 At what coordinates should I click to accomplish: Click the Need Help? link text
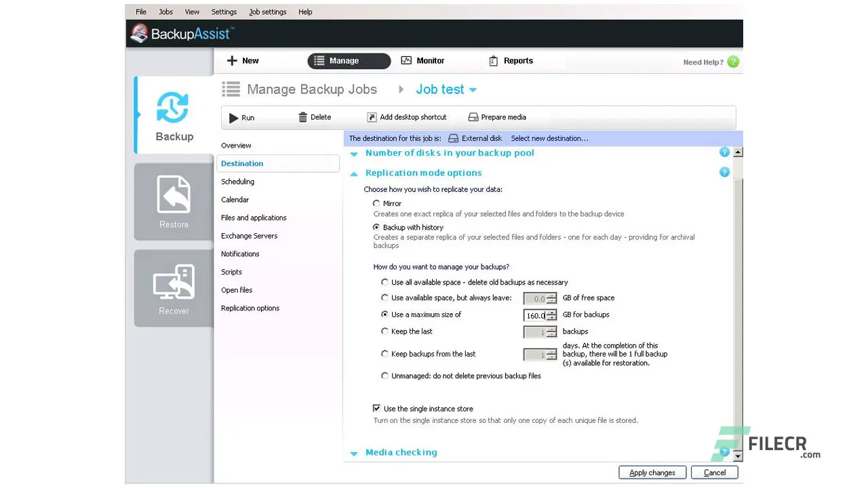(703, 62)
